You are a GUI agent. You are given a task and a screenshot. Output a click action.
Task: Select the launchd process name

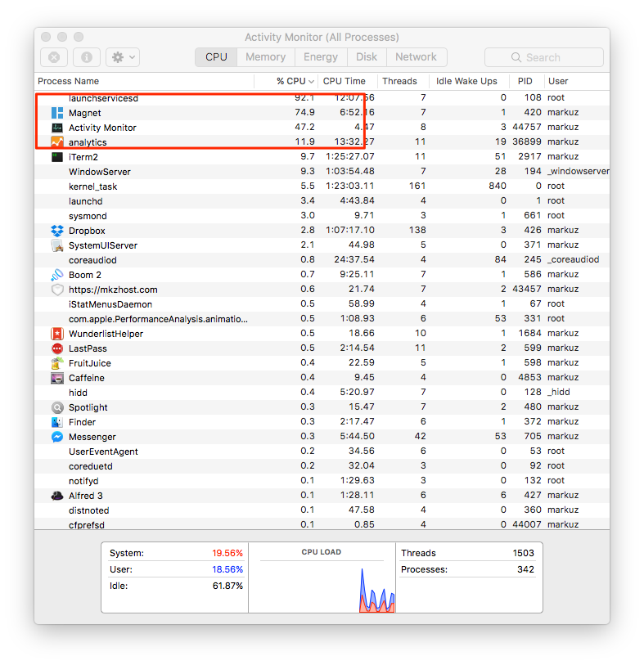click(86, 201)
